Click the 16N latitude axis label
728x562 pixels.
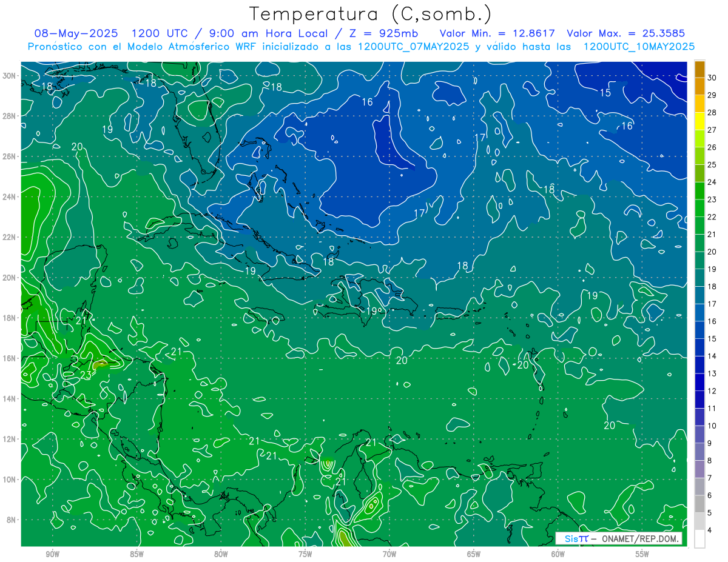[9, 358]
